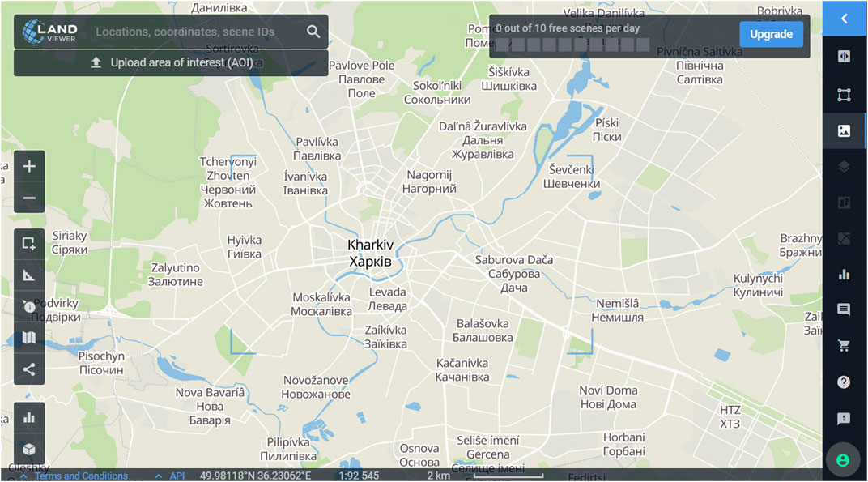
Task: Open the comments panel
Action: pos(844,309)
